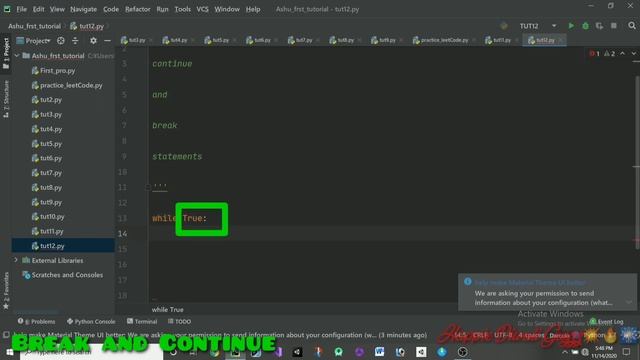Open the View menu
Screen dimensions: 640x360
point(57,9)
